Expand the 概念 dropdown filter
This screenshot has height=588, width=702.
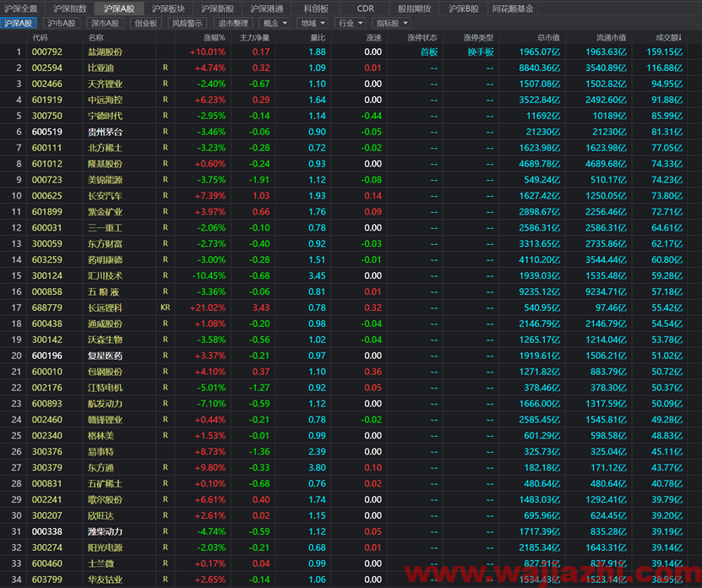point(275,24)
